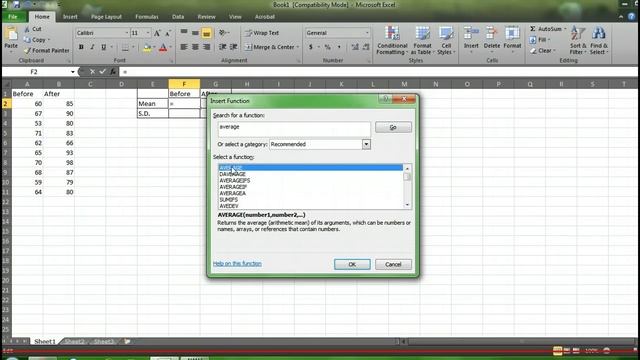Click the Cut scissors icon
The width and height of the screenshot is (640, 360).
27,29
